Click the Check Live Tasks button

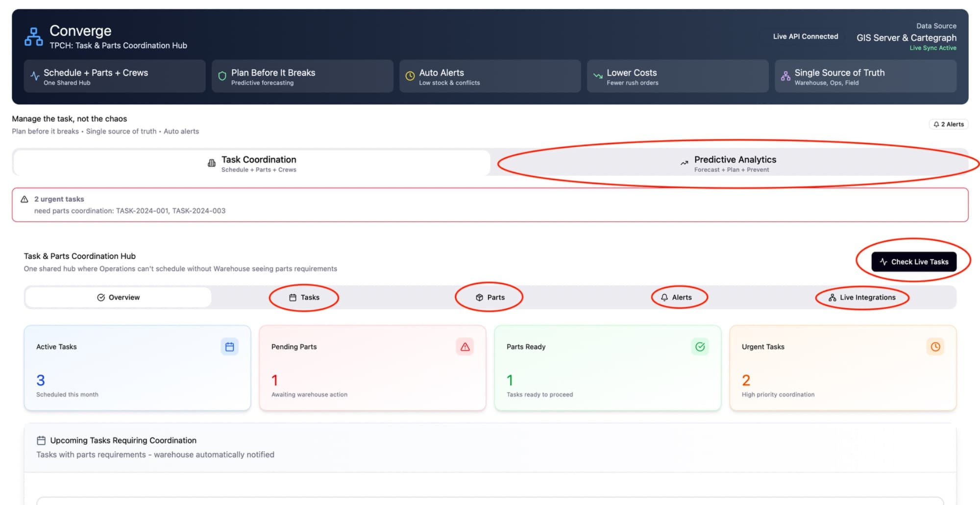click(914, 262)
